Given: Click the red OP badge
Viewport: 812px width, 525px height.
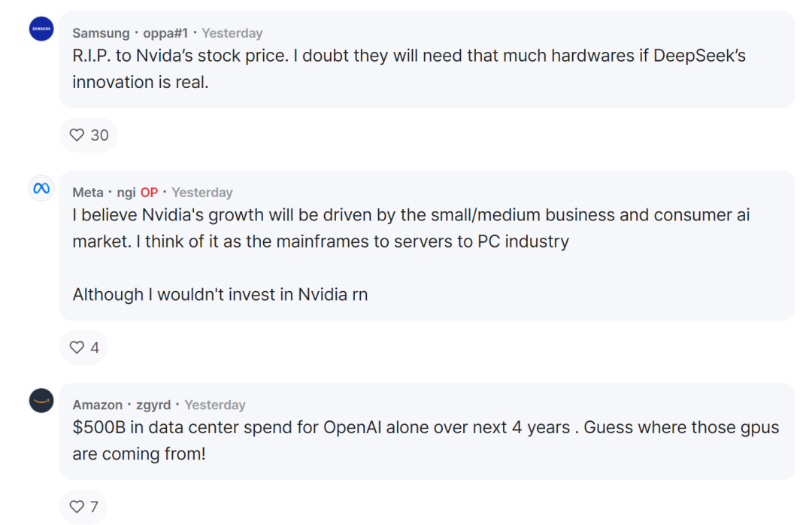Looking at the screenshot, I should (149, 193).
